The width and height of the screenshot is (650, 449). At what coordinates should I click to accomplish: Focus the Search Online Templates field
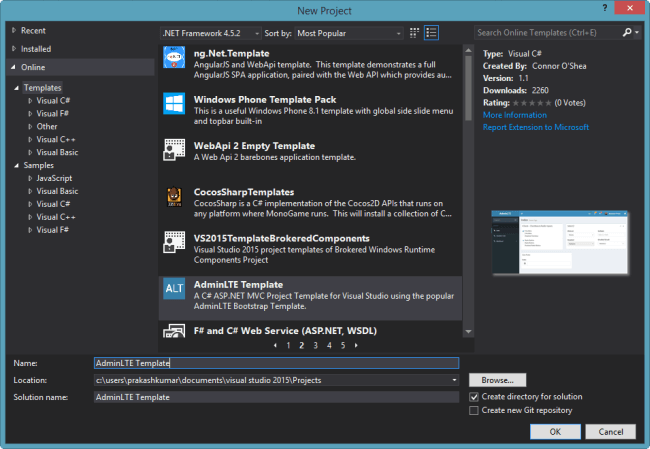[x=548, y=32]
